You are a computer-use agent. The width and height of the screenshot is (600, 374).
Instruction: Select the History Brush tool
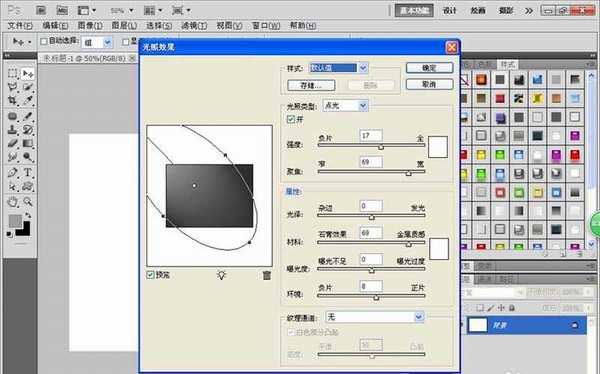[28, 130]
